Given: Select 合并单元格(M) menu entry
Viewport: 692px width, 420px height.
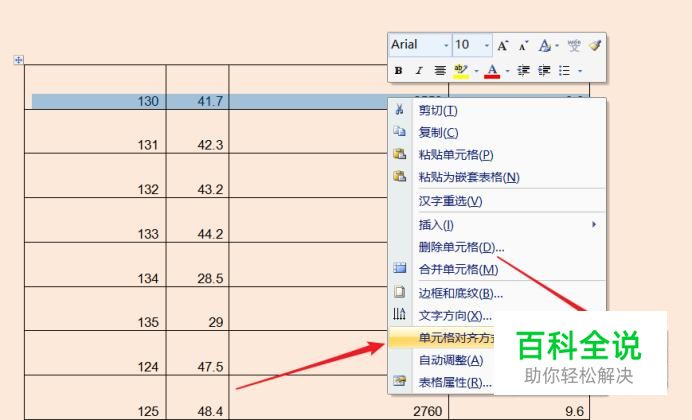Looking at the screenshot, I should coord(497,269).
